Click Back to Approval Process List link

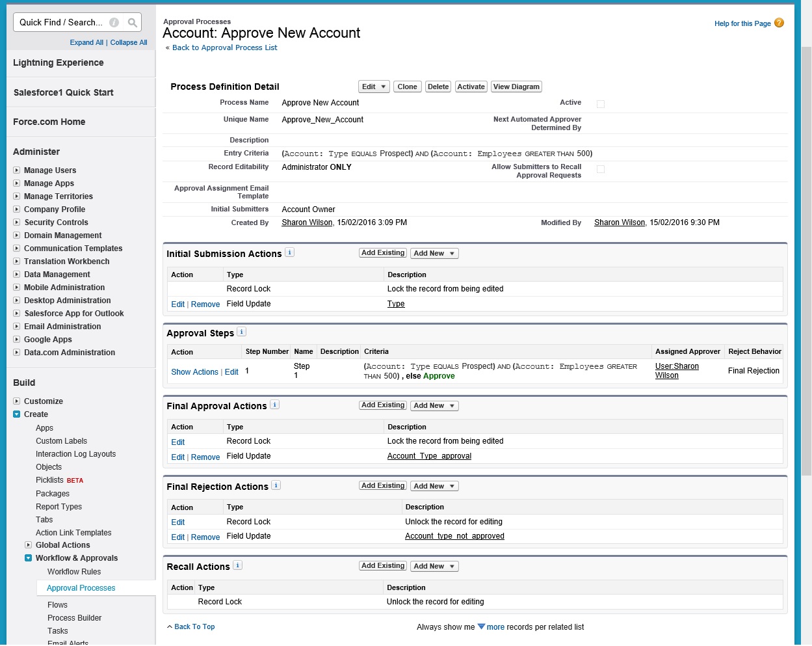(224, 47)
